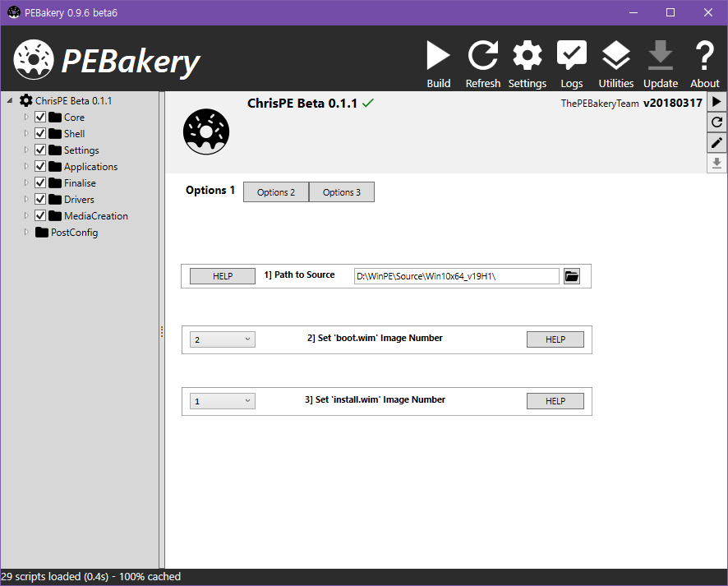Open the Settings gear in toolbar
Screen dimensions: 728x586
tap(527, 63)
